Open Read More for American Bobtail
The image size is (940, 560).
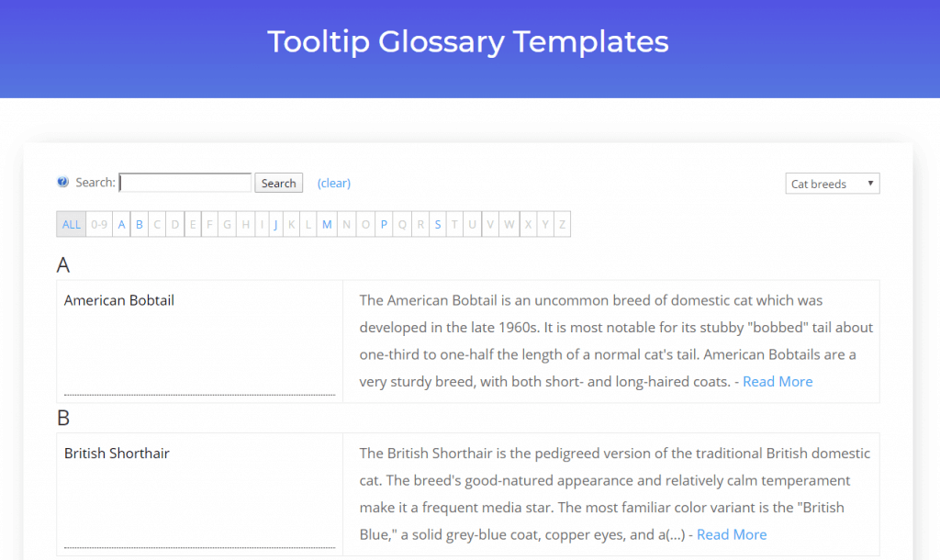coord(777,381)
